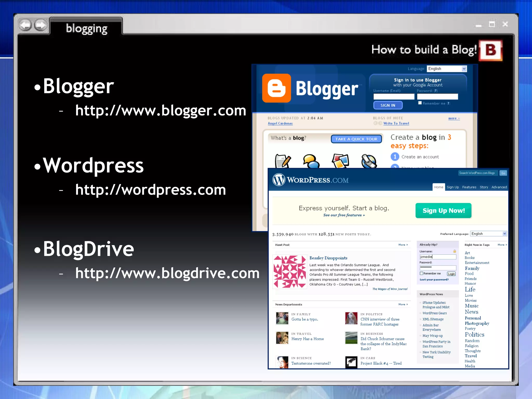Screen dimensions: 532x399
Task: Click the photos icon on Blogger
Action: (340, 161)
